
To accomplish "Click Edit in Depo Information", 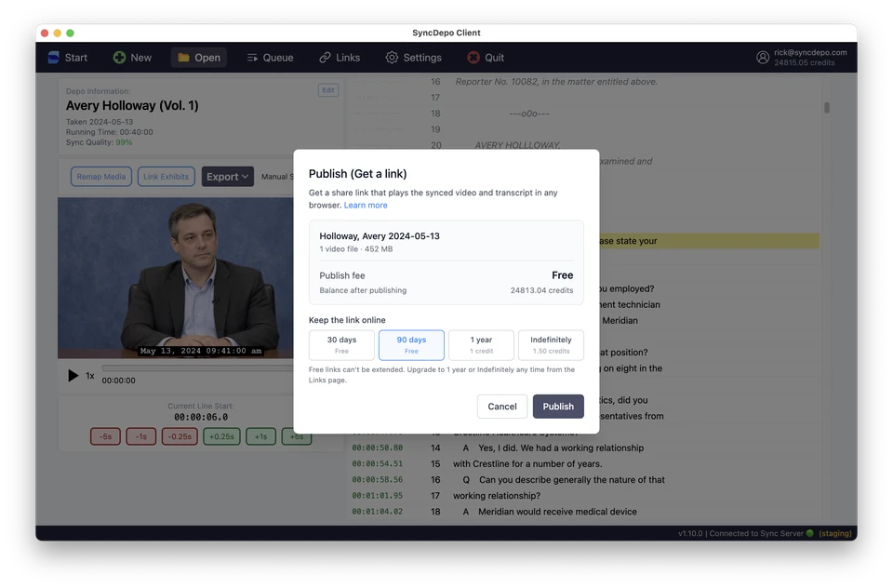I will click(328, 90).
